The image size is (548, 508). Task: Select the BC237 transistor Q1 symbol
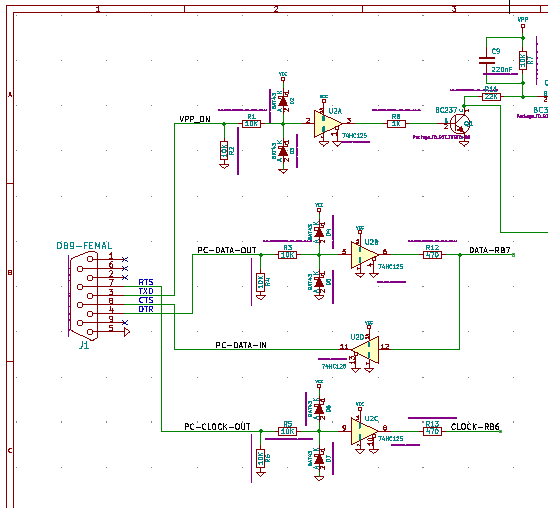(460, 123)
